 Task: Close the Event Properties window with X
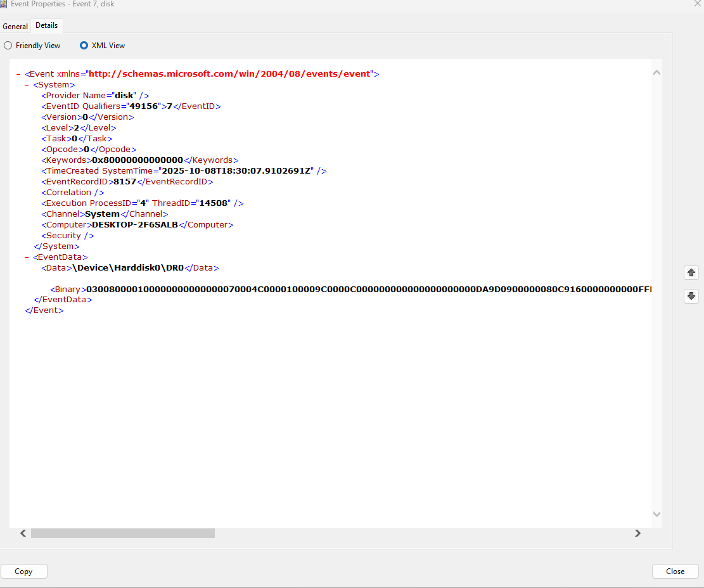coord(698,4)
